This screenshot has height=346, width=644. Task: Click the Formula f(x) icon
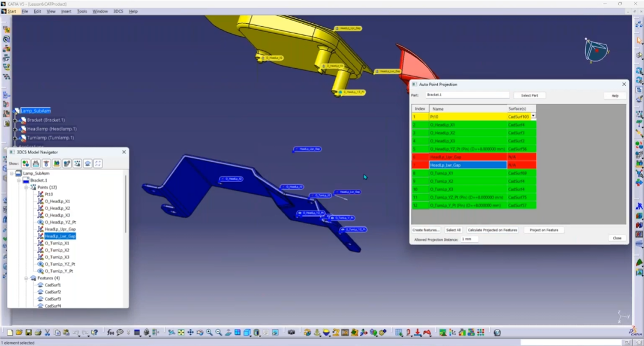point(111,333)
